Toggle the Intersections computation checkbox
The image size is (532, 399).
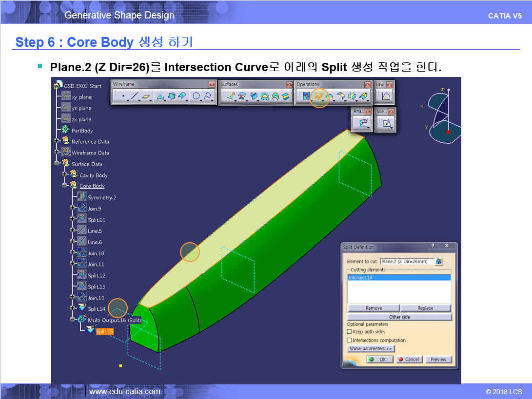[349, 340]
